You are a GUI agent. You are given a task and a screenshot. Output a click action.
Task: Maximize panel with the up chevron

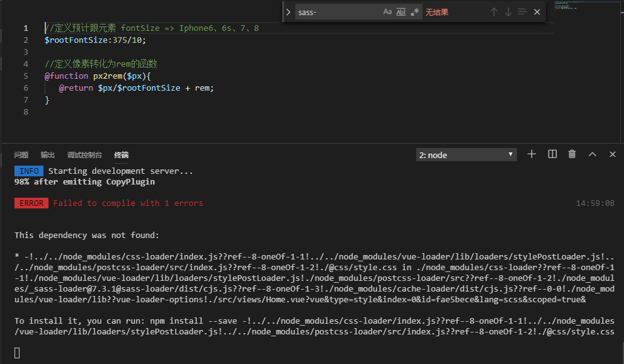(x=593, y=154)
